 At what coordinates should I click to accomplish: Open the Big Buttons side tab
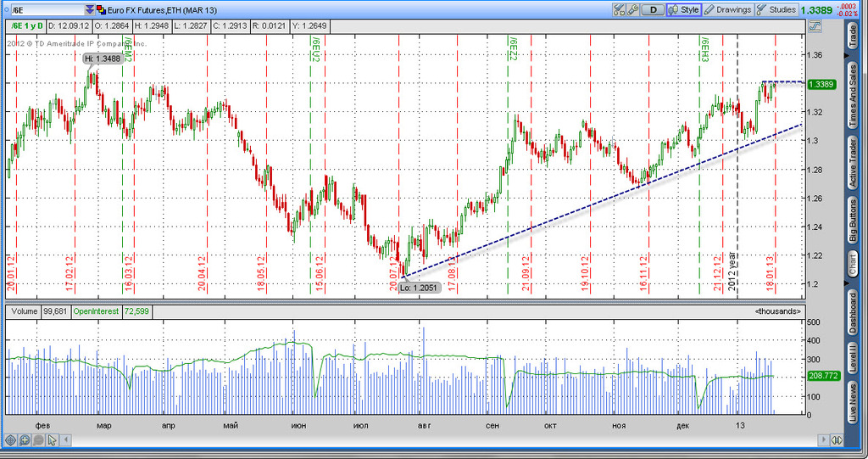(x=853, y=220)
